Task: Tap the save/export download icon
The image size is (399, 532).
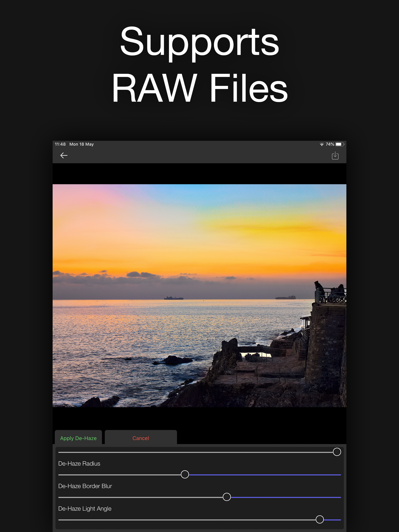Action: click(x=335, y=156)
